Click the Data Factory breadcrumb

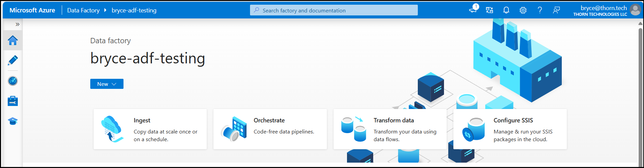[83, 10]
